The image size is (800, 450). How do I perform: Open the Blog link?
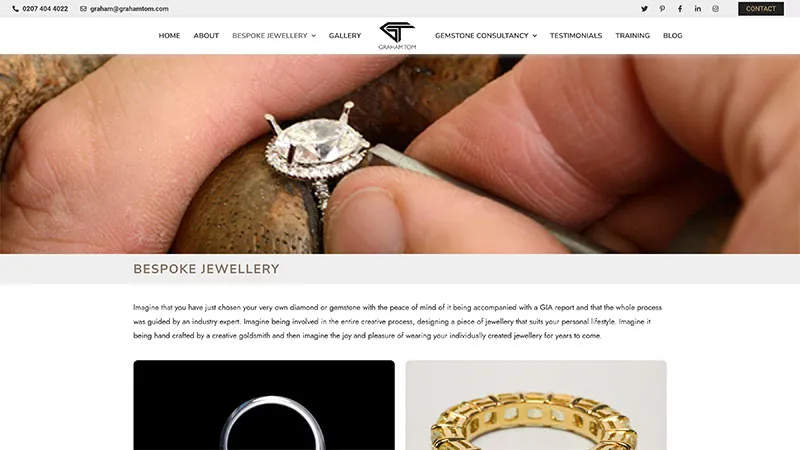[672, 36]
